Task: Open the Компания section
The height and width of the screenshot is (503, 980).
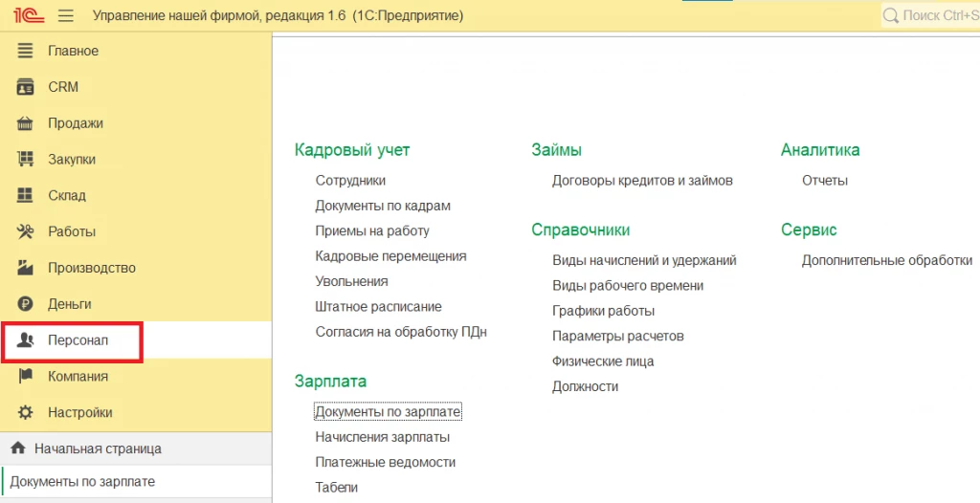Action: [136, 376]
